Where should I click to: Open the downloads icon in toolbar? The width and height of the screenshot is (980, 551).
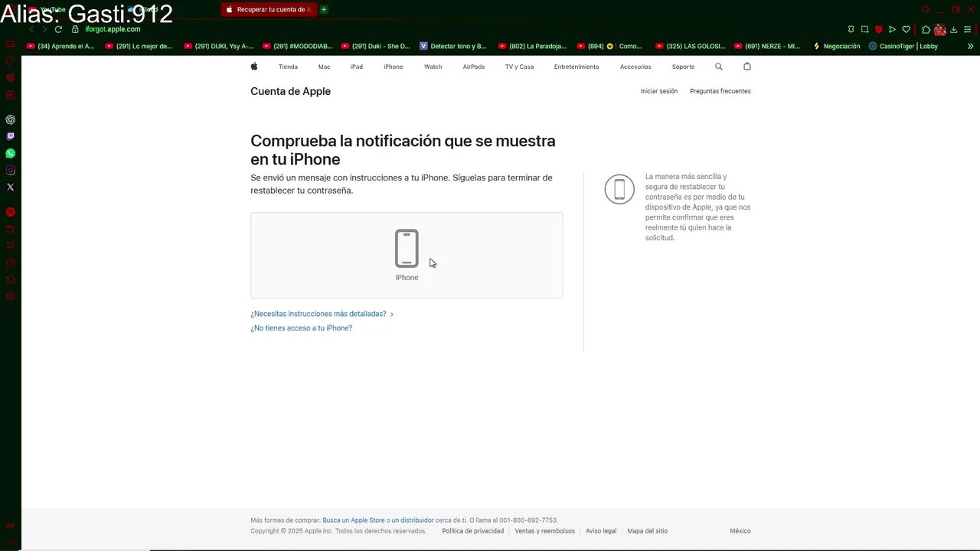coord(954,29)
